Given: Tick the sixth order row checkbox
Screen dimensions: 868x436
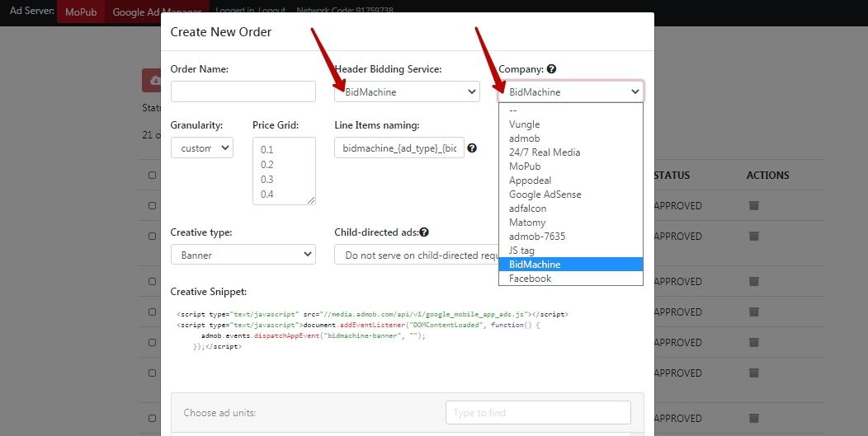Looking at the screenshot, I should [x=153, y=373].
